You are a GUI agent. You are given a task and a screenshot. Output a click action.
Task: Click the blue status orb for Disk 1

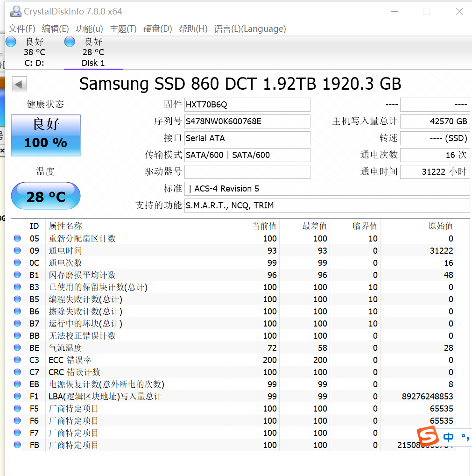(70, 42)
